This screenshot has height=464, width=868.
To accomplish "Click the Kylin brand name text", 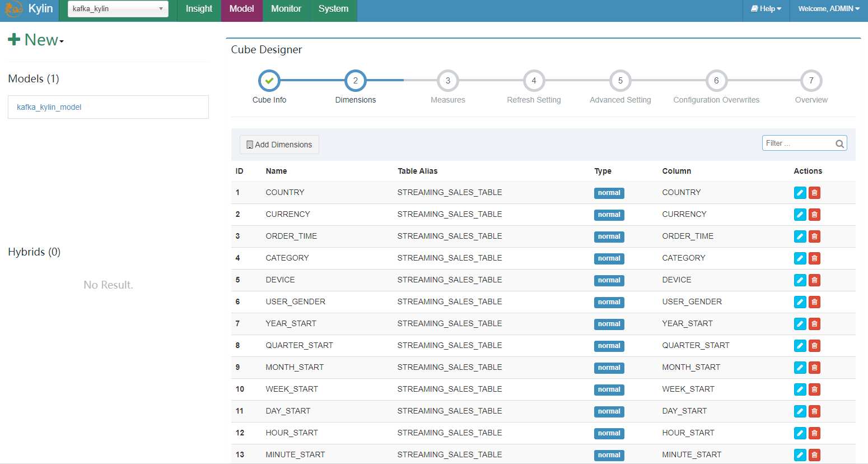I will tap(41, 8).
